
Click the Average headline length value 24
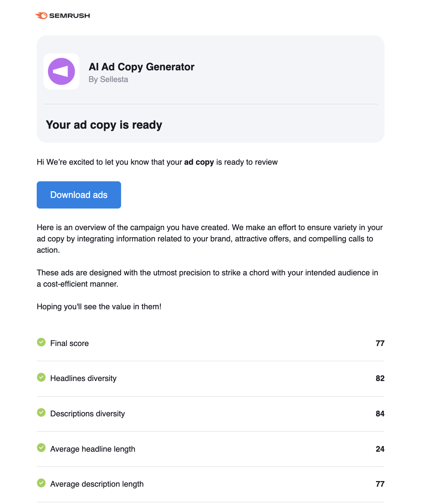coord(380,449)
